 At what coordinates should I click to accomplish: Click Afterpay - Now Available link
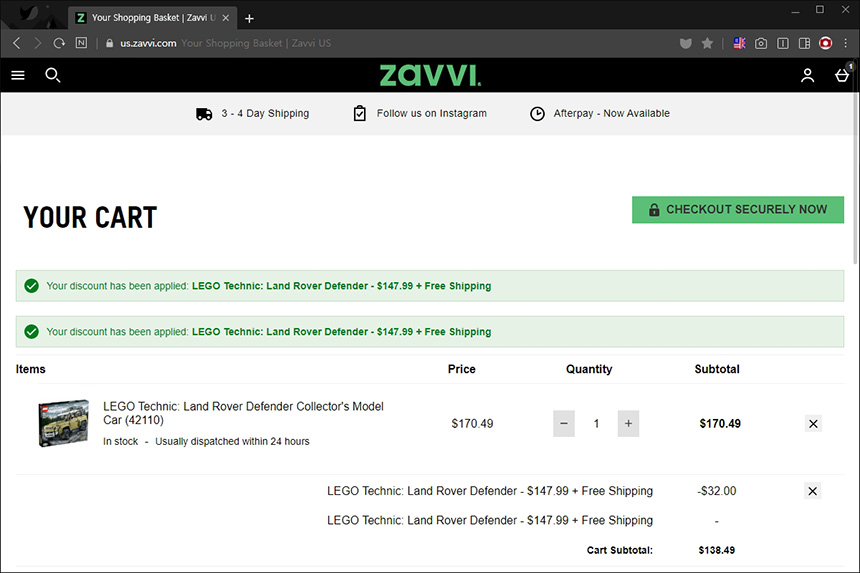point(612,114)
